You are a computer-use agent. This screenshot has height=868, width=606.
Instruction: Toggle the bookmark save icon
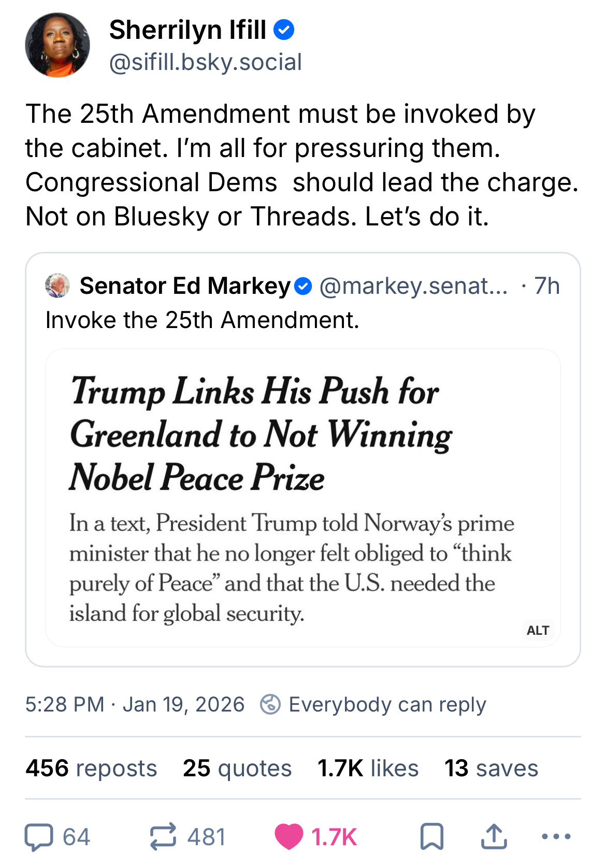click(x=431, y=836)
